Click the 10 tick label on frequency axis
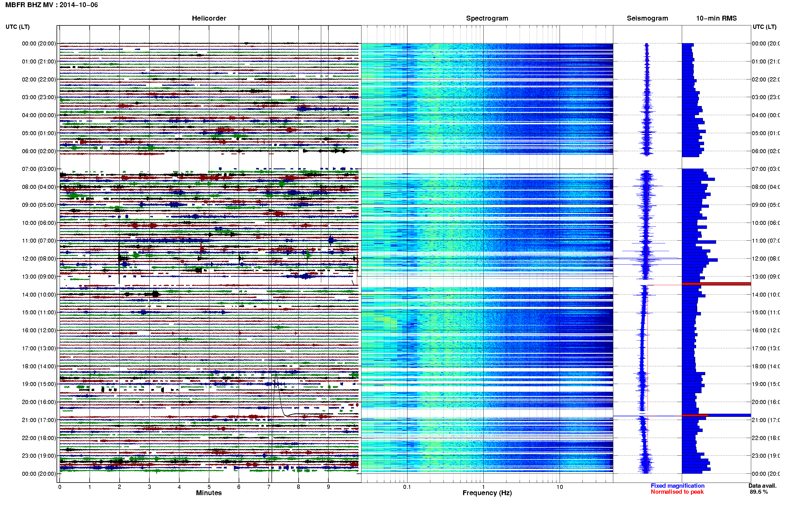This screenshot has height=508, width=812. [559, 487]
